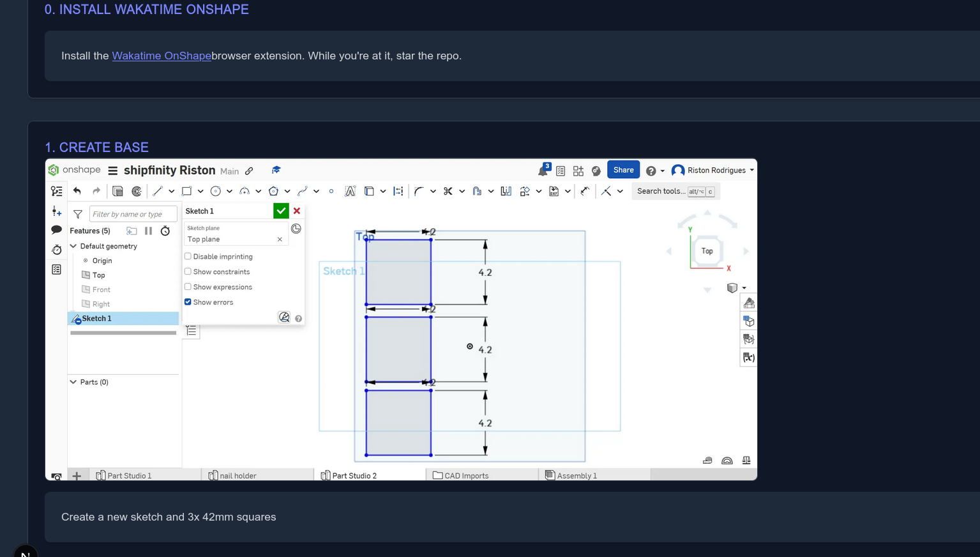The width and height of the screenshot is (980, 557).
Task: Expand the Rectangle tool dropdown arrow
Action: coord(200,191)
